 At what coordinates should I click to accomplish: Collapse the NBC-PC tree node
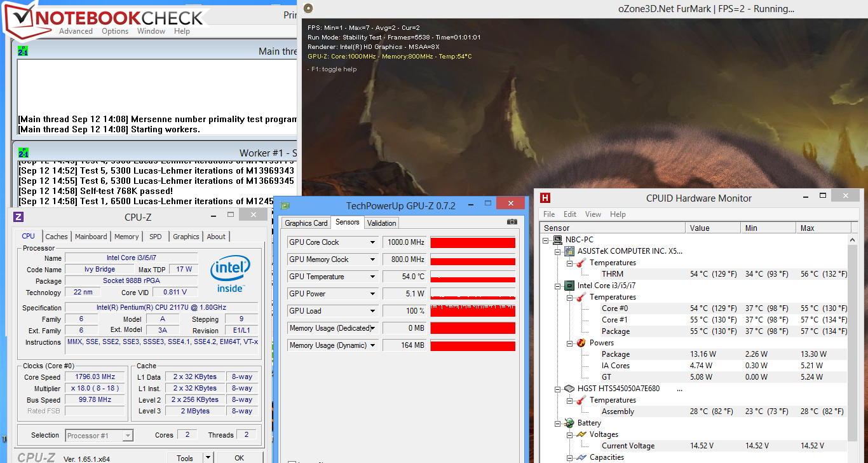click(x=546, y=240)
